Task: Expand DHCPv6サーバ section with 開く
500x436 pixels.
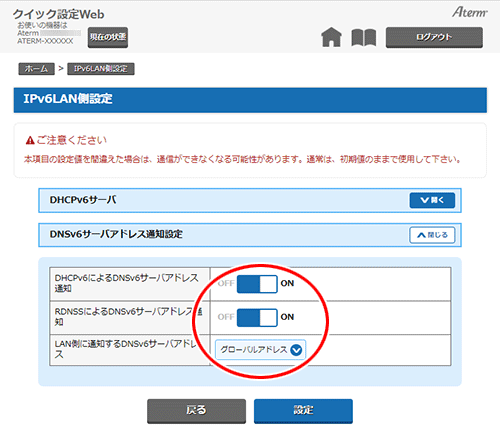Action: coord(432,200)
